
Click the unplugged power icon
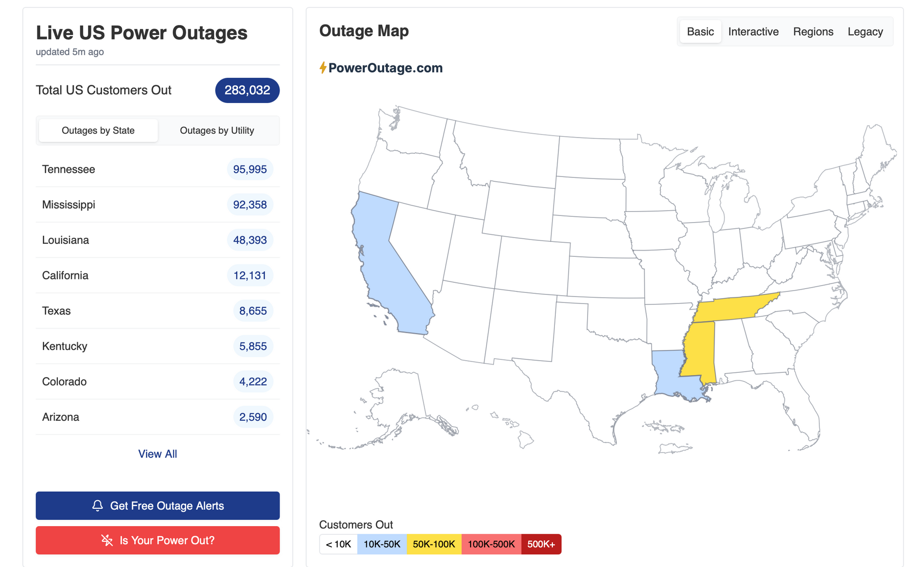[x=107, y=540]
